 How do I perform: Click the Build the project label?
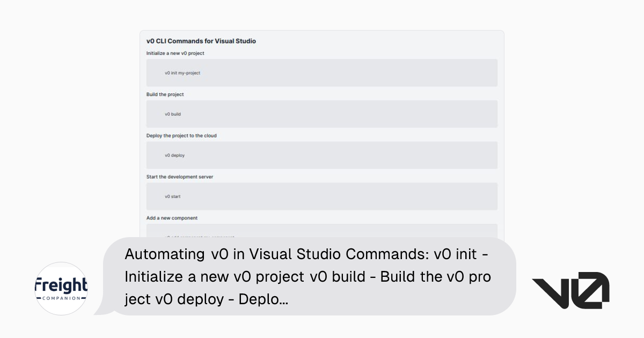tap(165, 94)
